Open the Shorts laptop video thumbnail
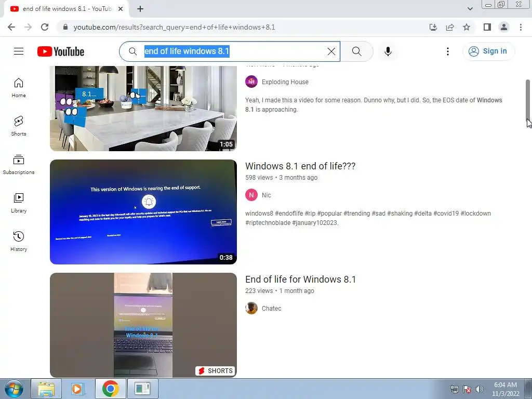This screenshot has height=399, width=532. tap(143, 325)
